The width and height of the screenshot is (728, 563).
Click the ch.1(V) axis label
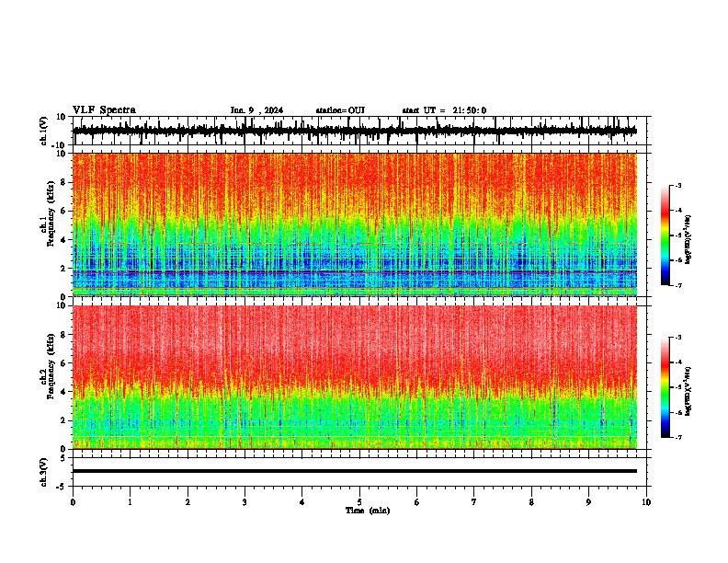click(x=44, y=131)
